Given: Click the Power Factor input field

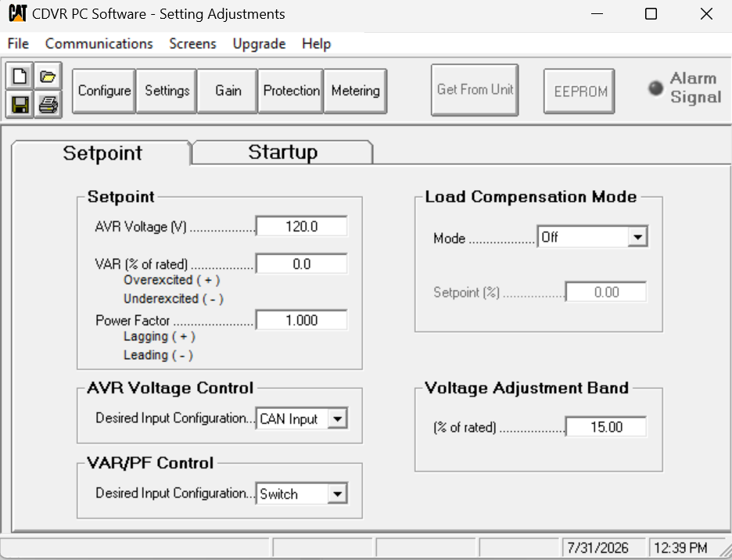Looking at the screenshot, I should [x=302, y=321].
